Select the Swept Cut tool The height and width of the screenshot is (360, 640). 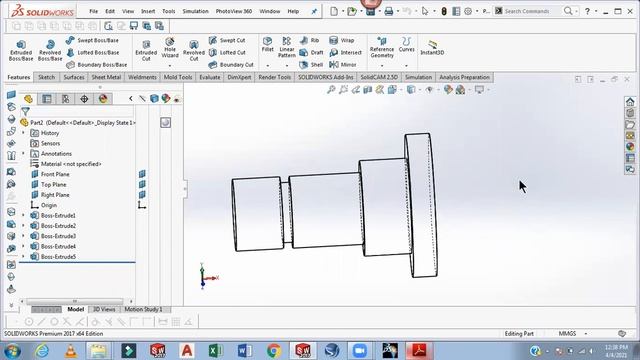pyautogui.click(x=227, y=40)
